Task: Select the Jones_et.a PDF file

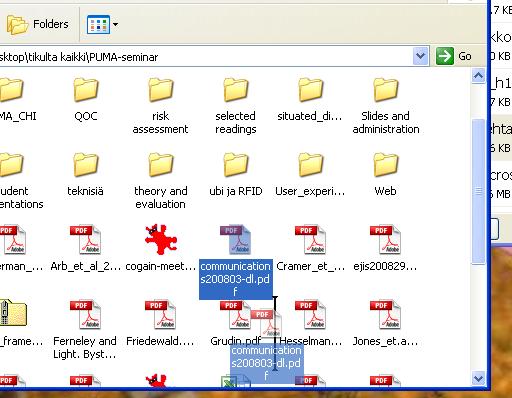Action: (x=385, y=323)
